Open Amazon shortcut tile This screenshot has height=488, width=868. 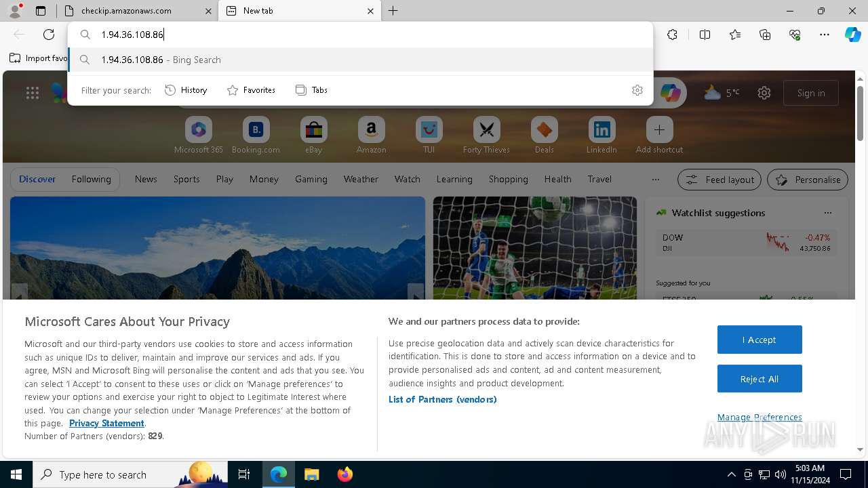(371, 135)
